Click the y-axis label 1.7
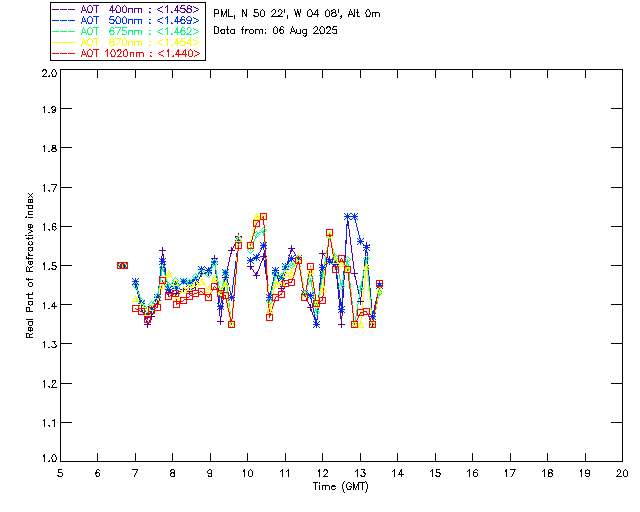Screen dimensions: 640x512 click(x=49, y=188)
